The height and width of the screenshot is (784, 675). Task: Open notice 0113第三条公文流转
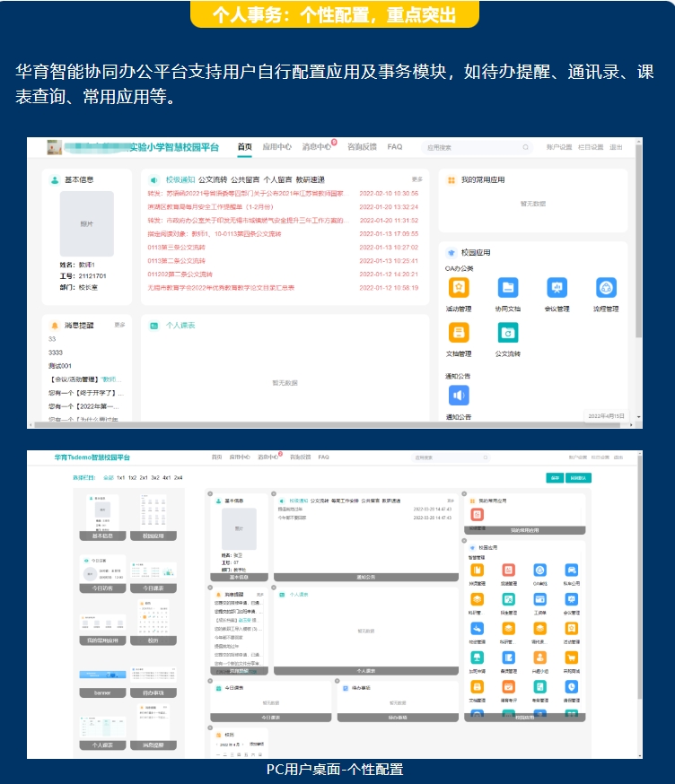[176, 248]
